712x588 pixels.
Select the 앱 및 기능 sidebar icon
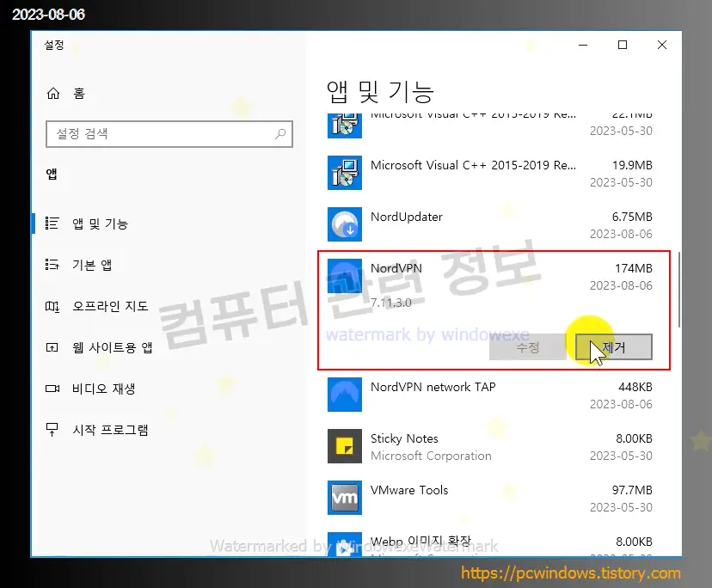52,224
